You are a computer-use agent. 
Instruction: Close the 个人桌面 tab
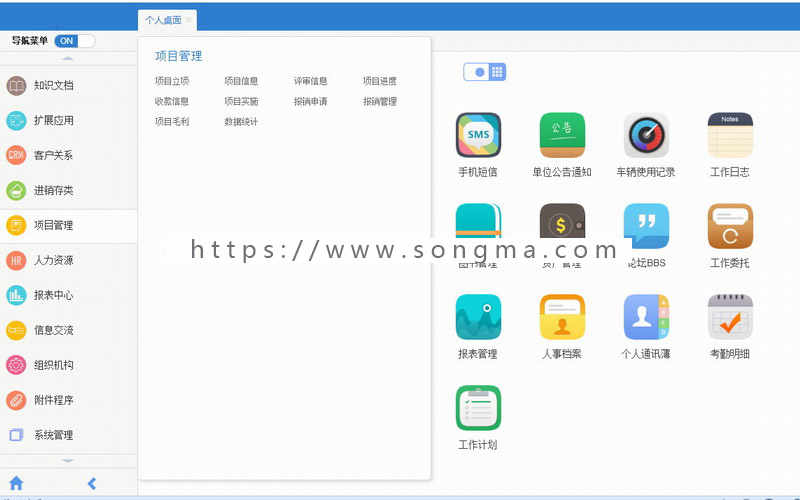click(188, 20)
